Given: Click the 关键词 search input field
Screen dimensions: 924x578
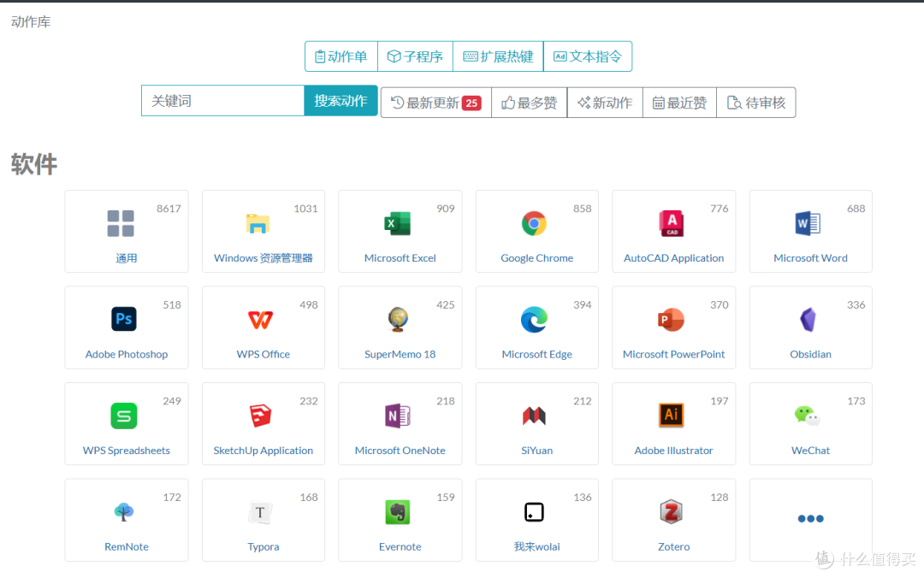Looking at the screenshot, I should click(x=222, y=101).
